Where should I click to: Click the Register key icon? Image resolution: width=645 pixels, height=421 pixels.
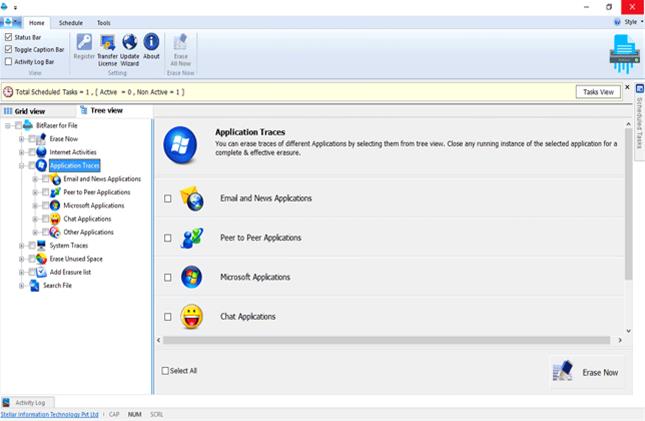[x=84, y=42]
